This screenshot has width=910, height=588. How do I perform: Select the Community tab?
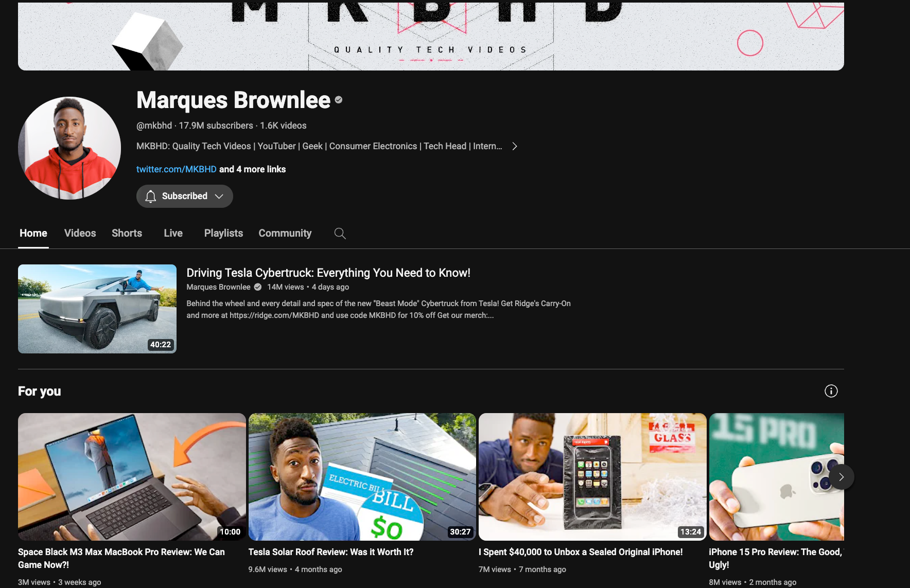[x=285, y=234]
